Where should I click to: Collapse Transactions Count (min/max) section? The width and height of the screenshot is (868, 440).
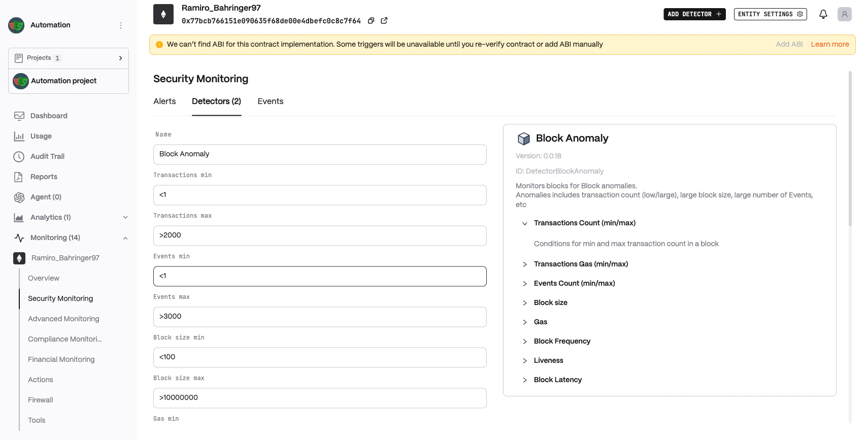coord(525,223)
